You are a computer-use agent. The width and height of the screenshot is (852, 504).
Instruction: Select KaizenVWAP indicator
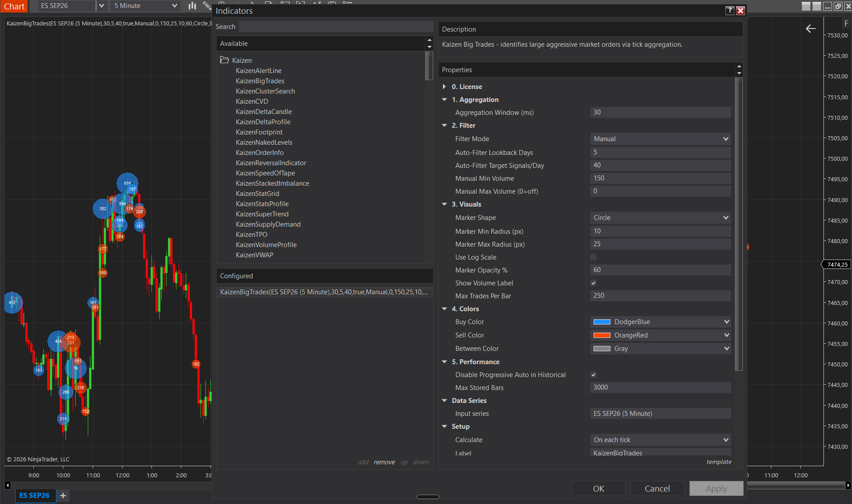pos(254,255)
